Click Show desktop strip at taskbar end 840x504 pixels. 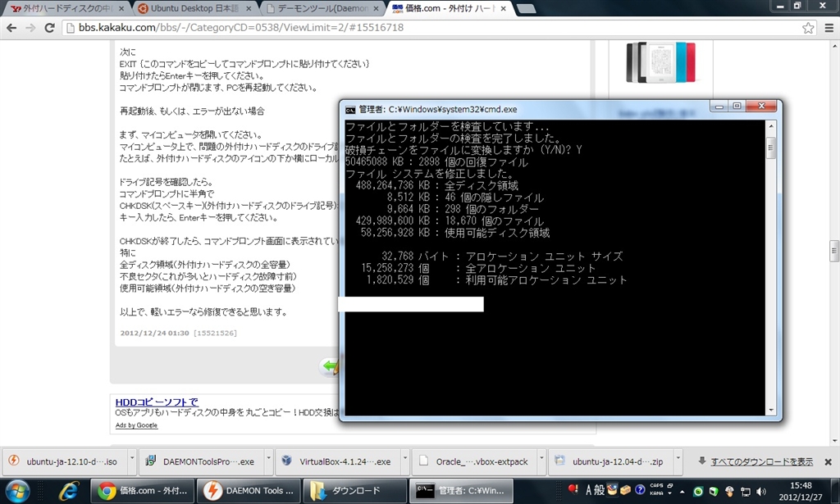click(836, 491)
